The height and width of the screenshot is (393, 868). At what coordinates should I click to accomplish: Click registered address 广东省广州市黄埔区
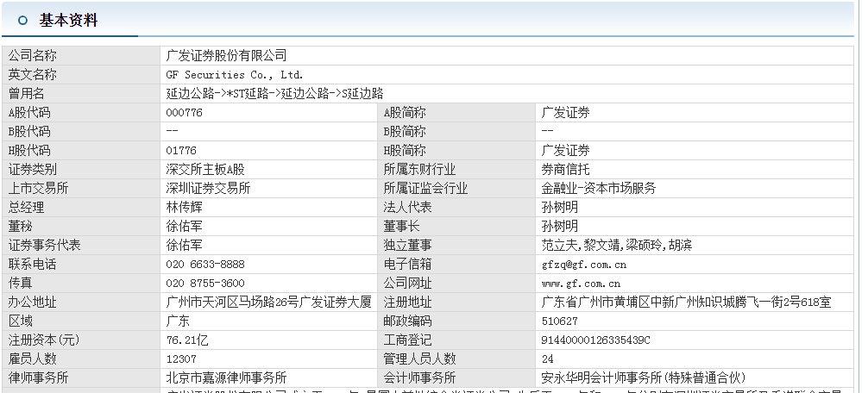click(595, 302)
